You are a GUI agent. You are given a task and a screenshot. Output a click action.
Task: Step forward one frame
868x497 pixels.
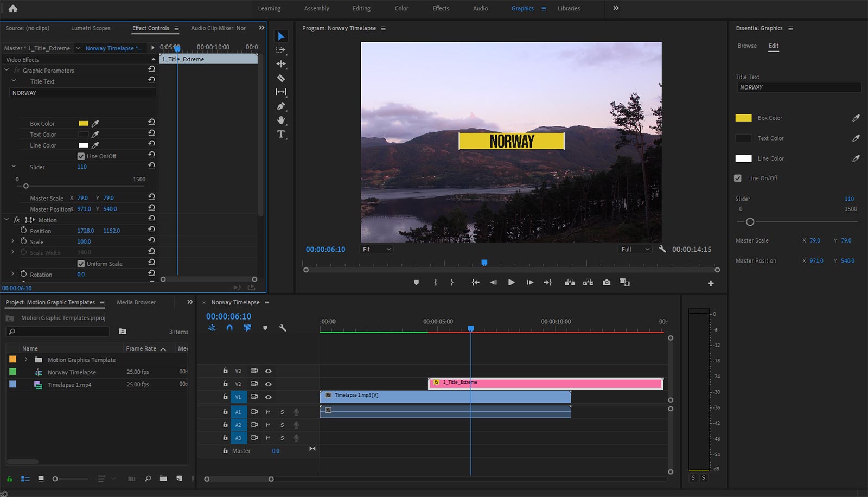tap(530, 282)
